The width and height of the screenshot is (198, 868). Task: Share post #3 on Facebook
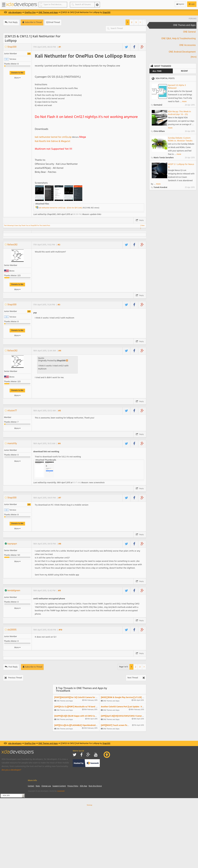134,305
